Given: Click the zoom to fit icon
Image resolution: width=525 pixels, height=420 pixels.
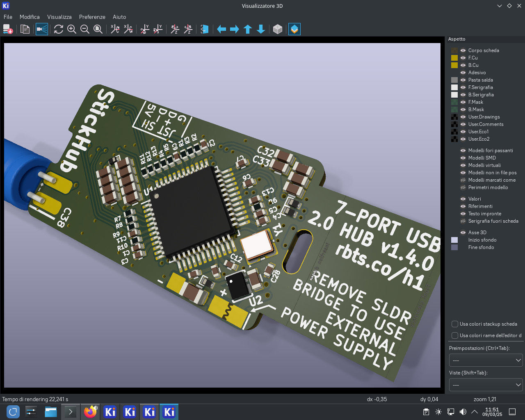Looking at the screenshot, I should 98,29.
